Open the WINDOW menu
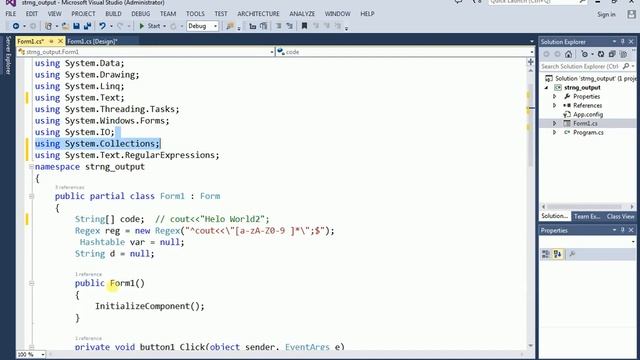 [338, 13]
